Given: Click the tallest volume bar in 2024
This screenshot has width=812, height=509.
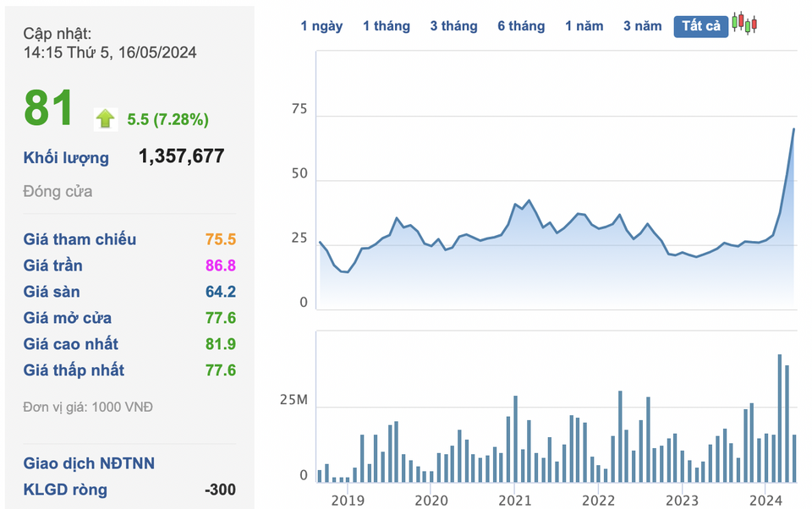Looking at the screenshot, I should (779, 419).
